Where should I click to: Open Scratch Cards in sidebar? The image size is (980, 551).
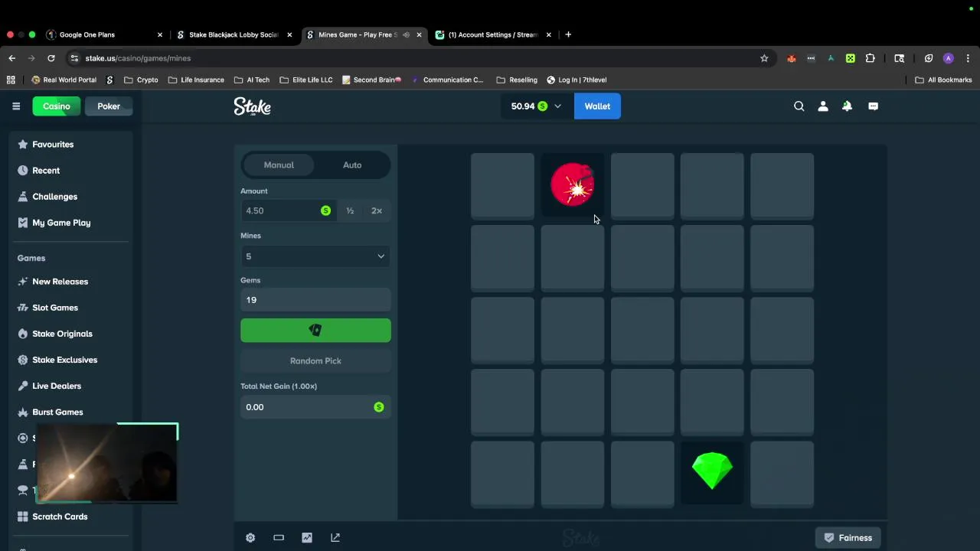click(60, 517)
